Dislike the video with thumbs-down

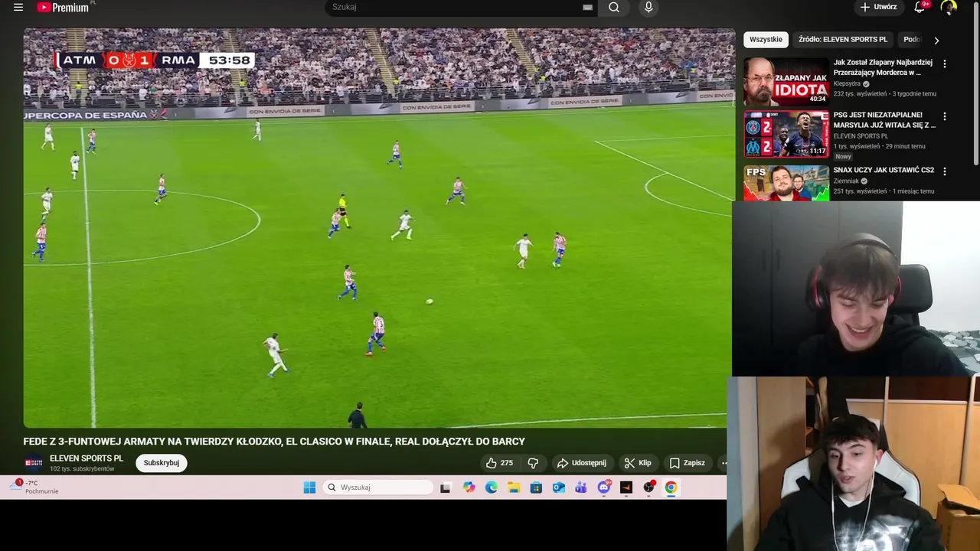tap(533, 463)
